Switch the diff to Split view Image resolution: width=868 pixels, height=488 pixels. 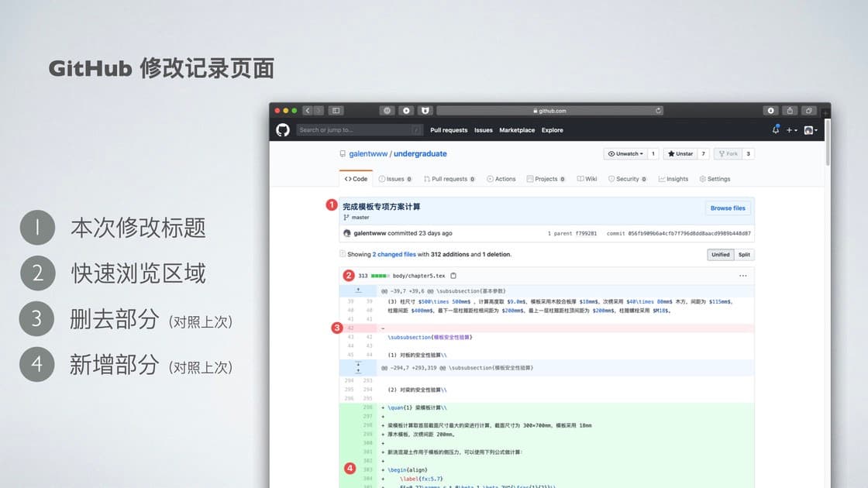click(744, 255)
